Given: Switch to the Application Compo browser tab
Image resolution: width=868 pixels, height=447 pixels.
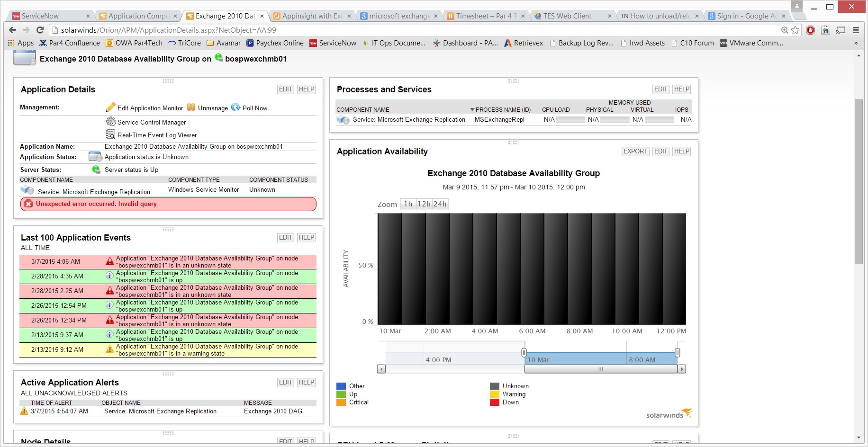Looking at the screenshot, I should [137, 16].
